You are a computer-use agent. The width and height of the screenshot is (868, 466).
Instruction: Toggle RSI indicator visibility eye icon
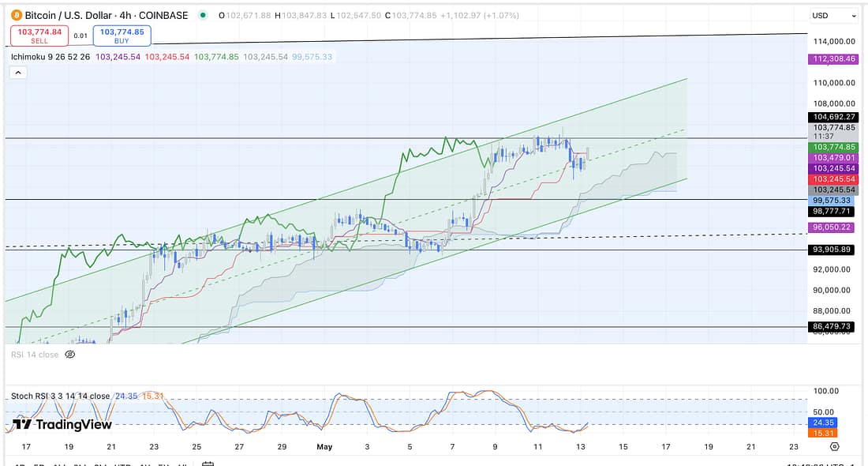[69, 355]
